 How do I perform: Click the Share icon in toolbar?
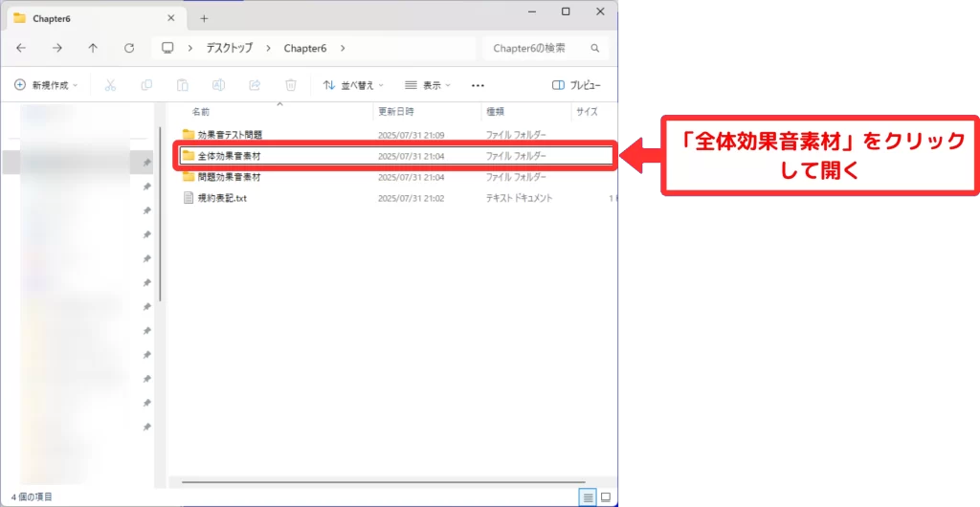(x=255, y=85)
